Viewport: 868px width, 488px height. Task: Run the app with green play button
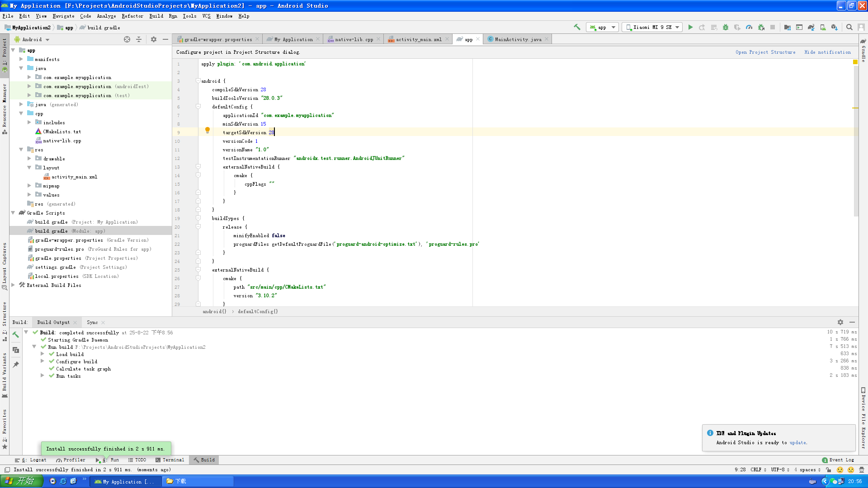tap(690, 27)
